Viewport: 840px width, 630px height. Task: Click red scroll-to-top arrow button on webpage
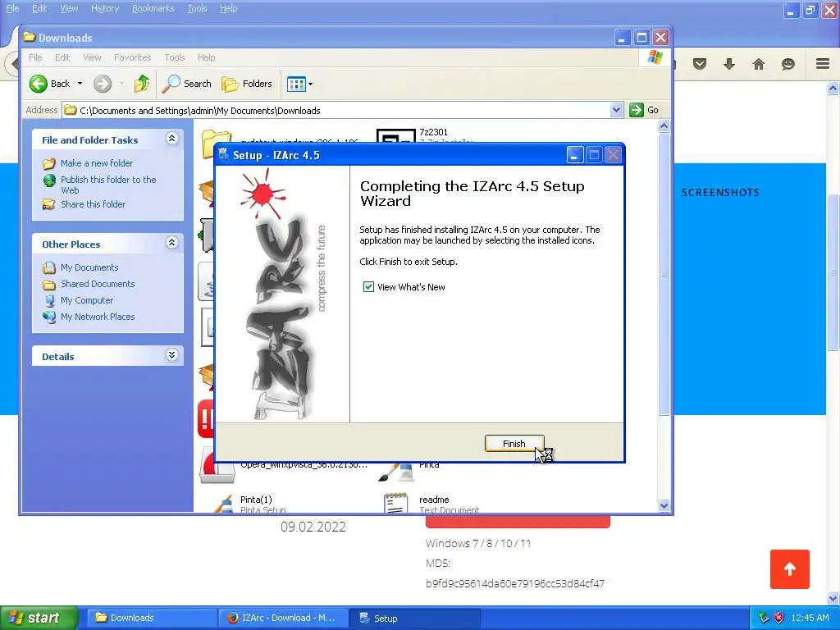coord(790,569)
